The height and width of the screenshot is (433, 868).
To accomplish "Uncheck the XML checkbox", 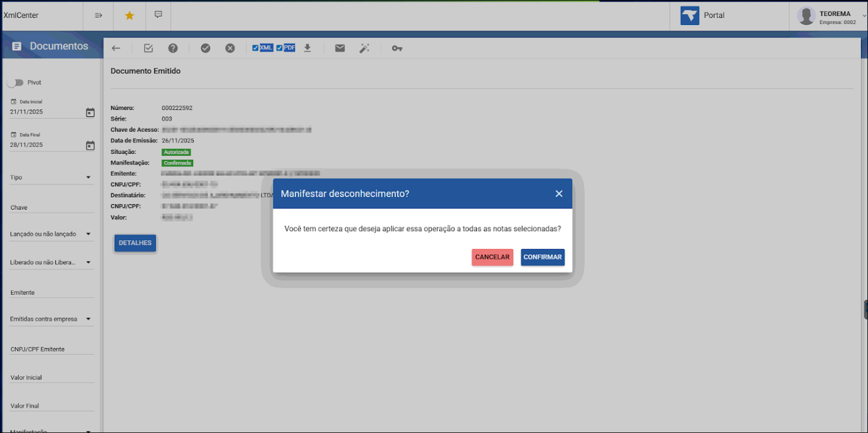I will pos(255,48).
